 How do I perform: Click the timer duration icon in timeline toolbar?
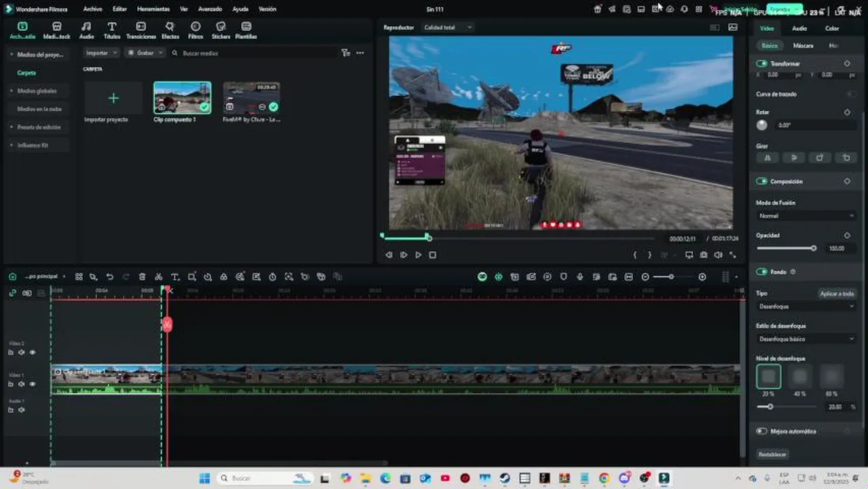[x=272, y=276]
